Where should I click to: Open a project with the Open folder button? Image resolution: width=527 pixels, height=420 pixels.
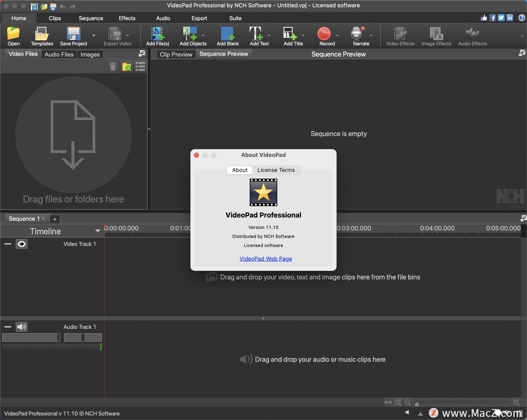click(13, 36)
